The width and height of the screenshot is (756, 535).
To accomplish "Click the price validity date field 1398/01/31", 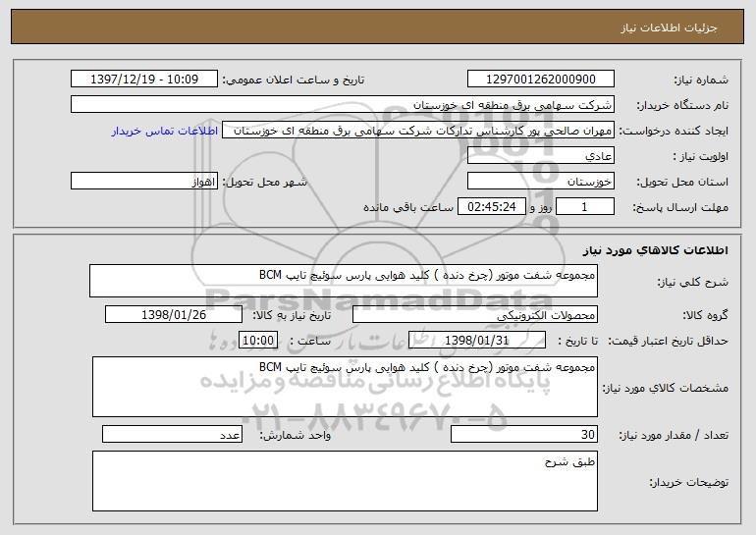I will (476, 341).
